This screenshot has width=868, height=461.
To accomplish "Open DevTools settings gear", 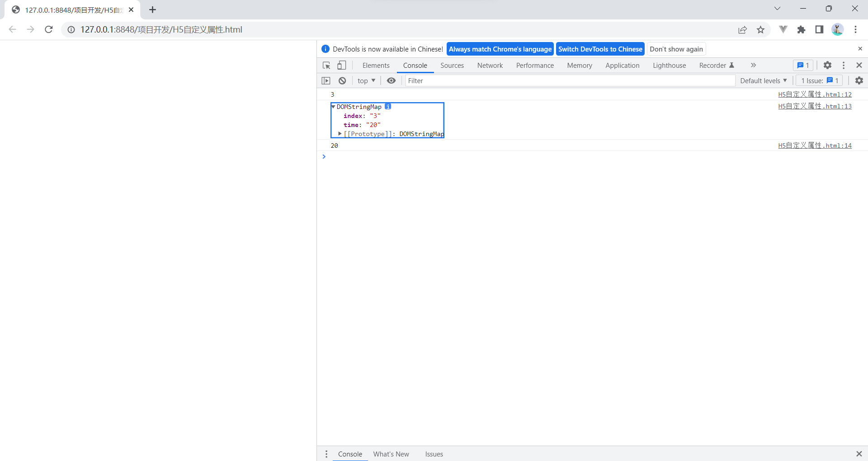I will tap(827, 65).
